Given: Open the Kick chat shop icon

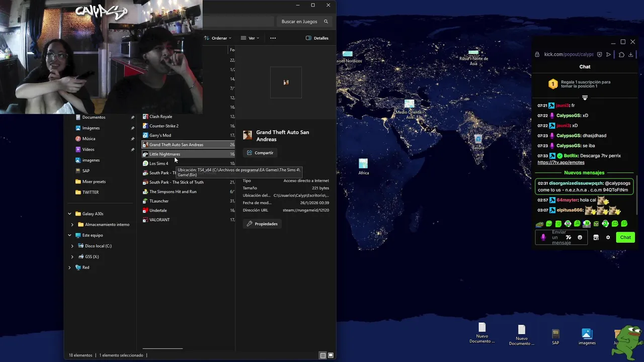Looking at the screenshot, I should (x=596, y=237).
